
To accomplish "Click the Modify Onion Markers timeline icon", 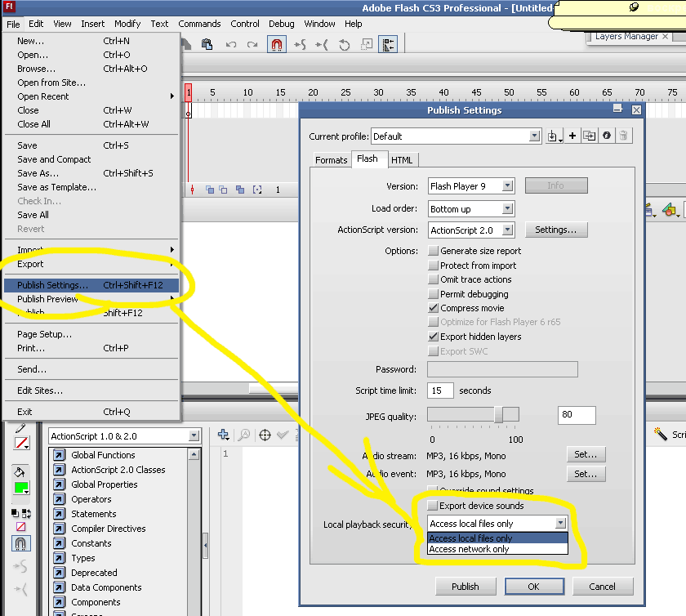I will [x=257, y=190].
